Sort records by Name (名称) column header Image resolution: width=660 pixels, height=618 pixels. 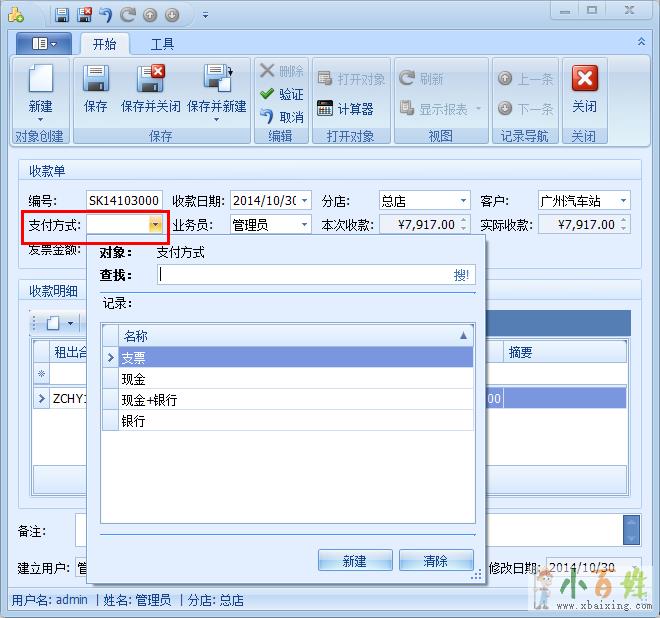tap(290, 336)
